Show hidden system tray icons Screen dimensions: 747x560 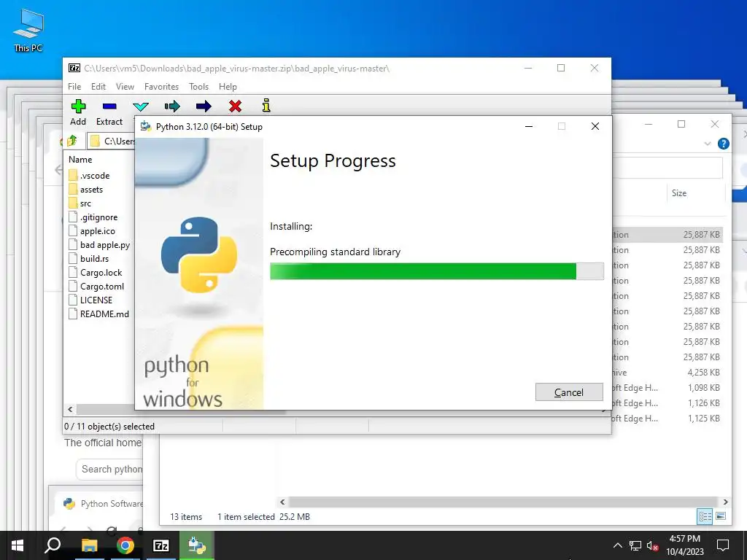617,545
